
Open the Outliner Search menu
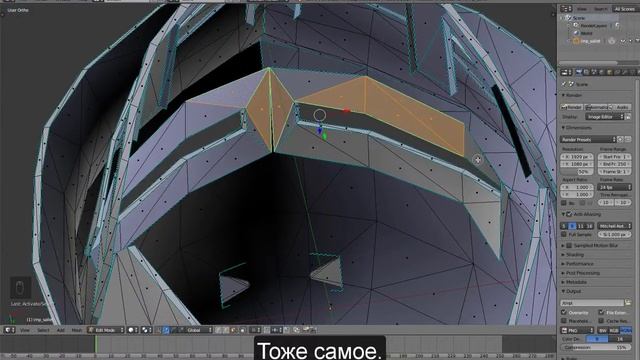pos(600,9)
